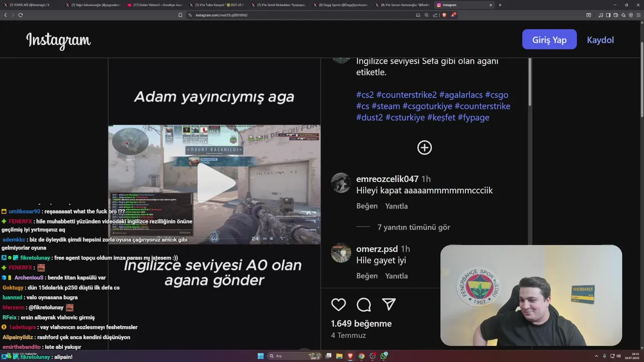Like emreozcelik047's comment with Beğen
The width and height of the screenshot is (644, 362).
(367, 206)
